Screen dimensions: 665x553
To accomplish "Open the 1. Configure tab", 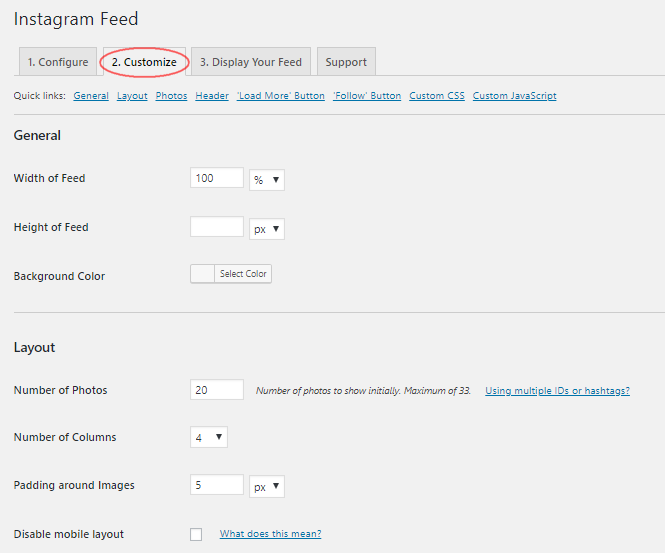I will click(58, 62).
